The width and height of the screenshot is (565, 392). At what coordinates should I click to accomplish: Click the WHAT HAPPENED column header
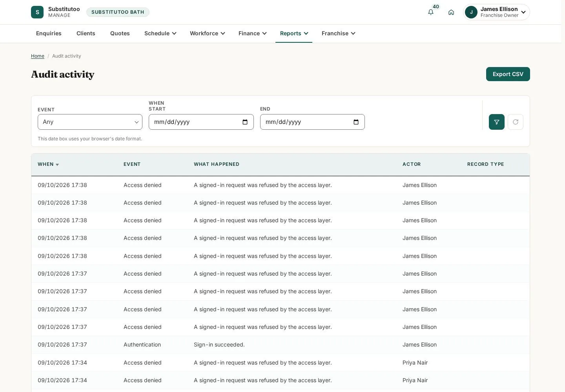pos(217,164)
